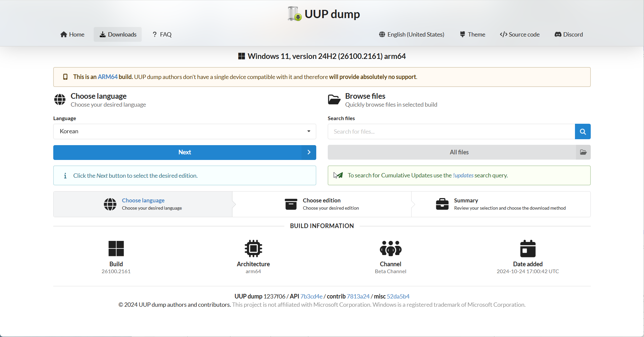Click build number text 26100.2161
The image size is (644, 337).
(116, 272)
